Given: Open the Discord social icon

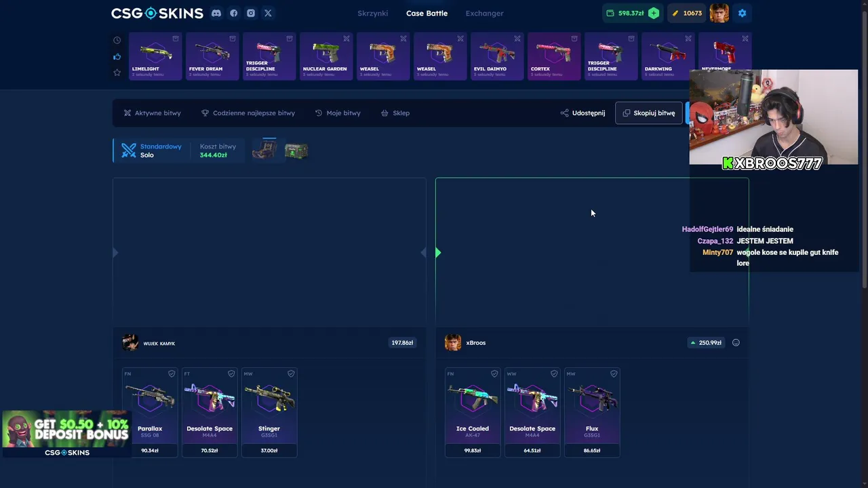Looking at the screenshot, I should (216, 13).
